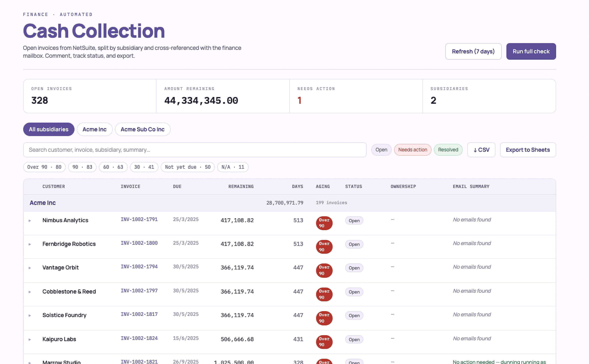Filter by Not yet due bucket
This screenshot has height=364, width=589.
[x=188, y=167]
